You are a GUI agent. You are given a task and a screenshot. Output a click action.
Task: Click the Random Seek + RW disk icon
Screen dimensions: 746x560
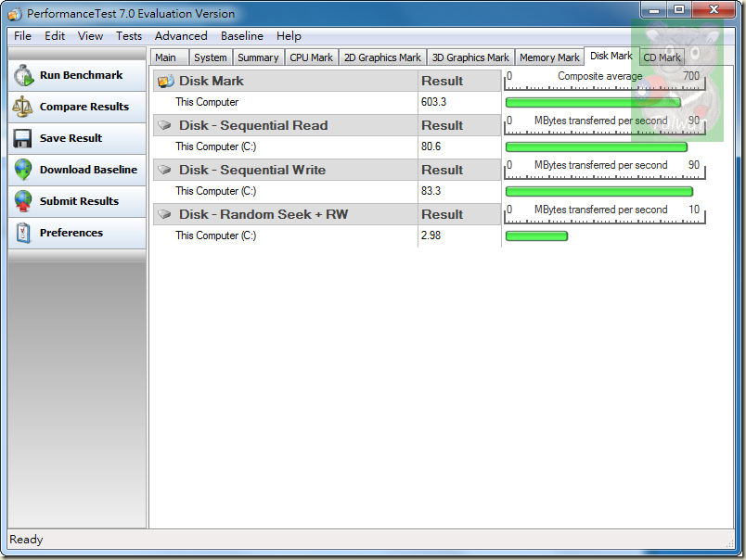164,214
